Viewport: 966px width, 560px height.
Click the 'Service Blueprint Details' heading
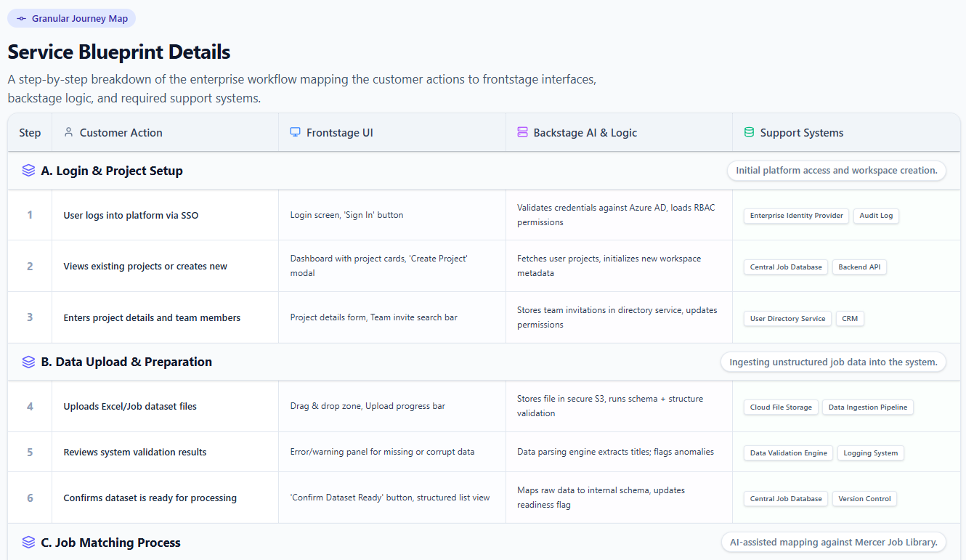pos(119,52)
